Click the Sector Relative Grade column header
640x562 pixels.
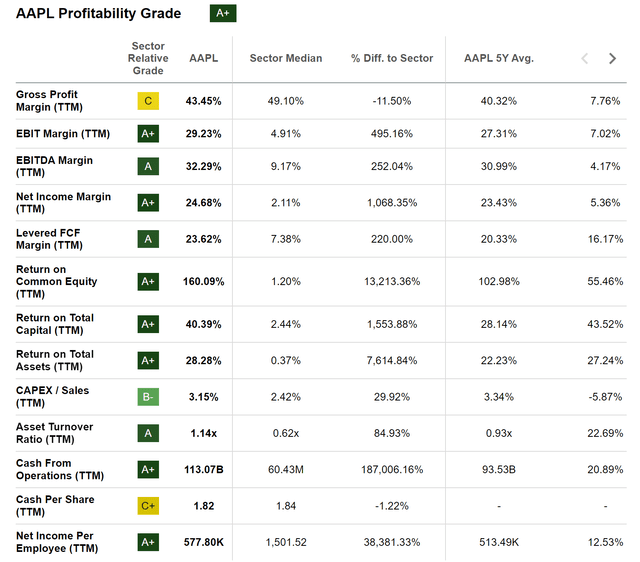[x=148, y=58]
